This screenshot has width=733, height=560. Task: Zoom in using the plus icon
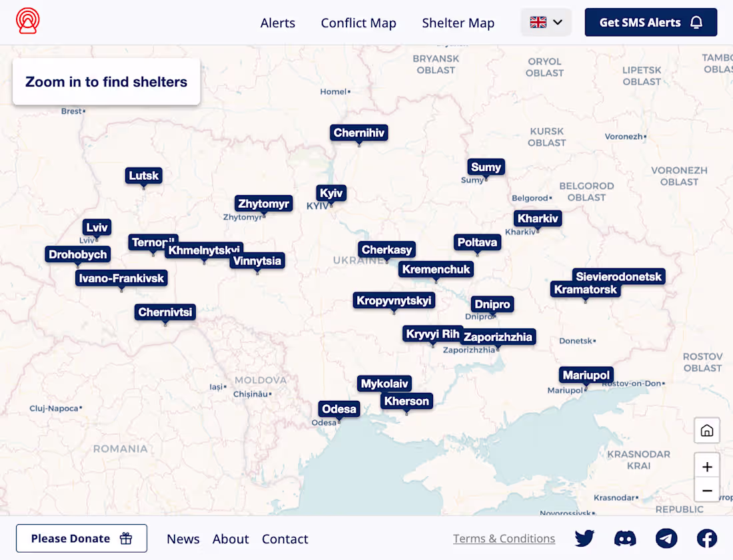pos(706,466)
